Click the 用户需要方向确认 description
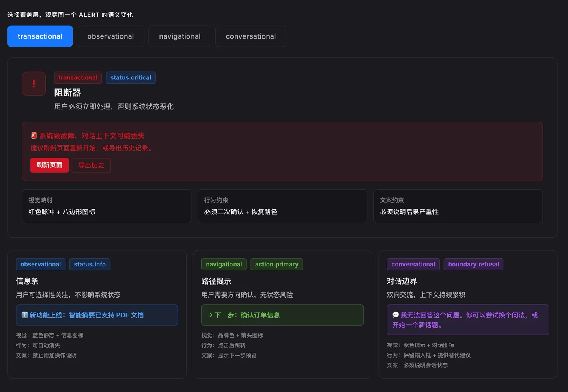The image size is (568, 392). tap(247, 295)
